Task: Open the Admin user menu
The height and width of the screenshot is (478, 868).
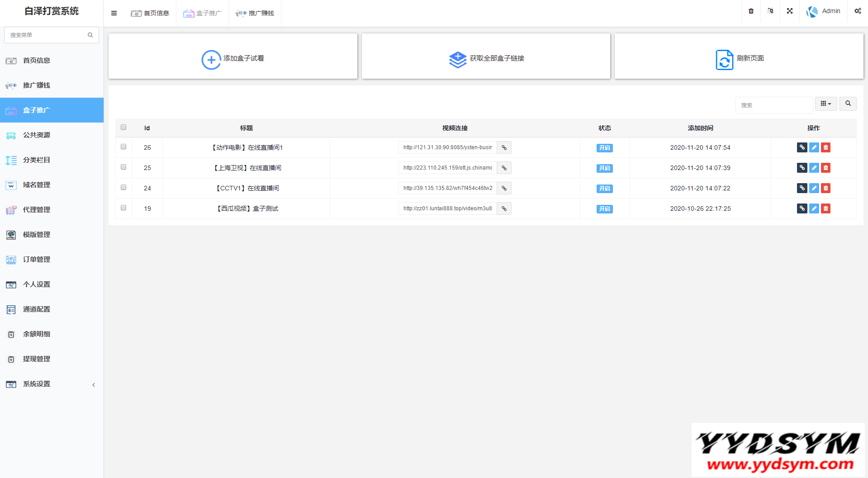Action: (824, 11)
